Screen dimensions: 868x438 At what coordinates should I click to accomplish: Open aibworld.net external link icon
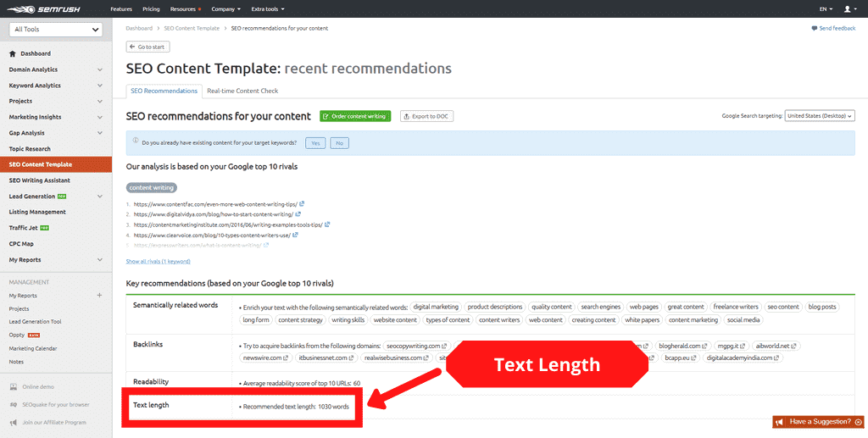coord(793,347)
